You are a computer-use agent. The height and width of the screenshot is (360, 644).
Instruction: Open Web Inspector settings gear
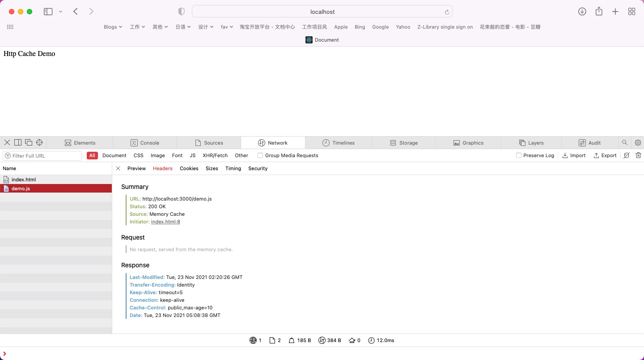[638, 142]
